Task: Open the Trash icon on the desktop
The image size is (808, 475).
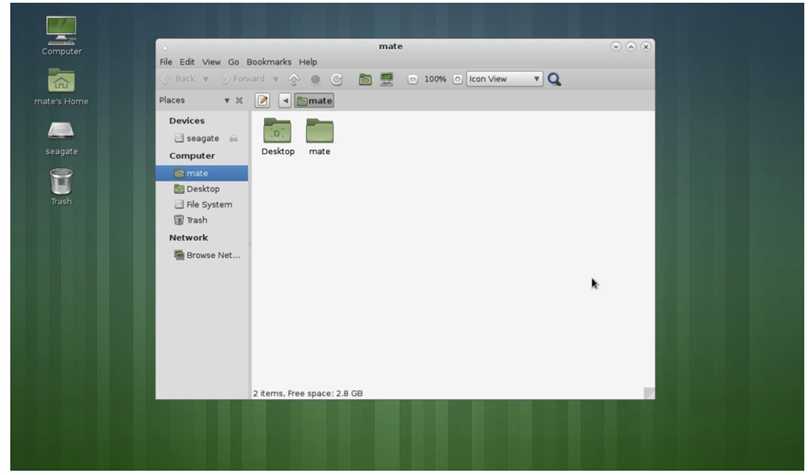Action: 61,187
